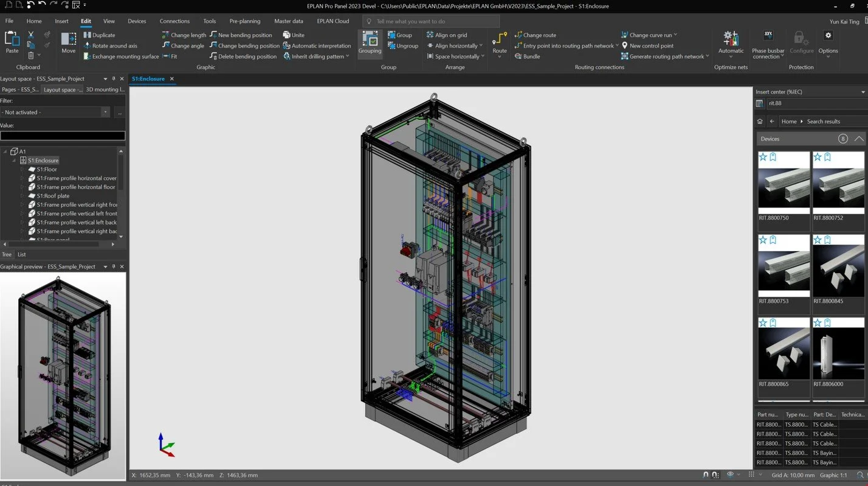Image resolution: width=868 pixels, height=486 pixels.
Task: Toggle favorite star on RIT.8800750
Action: coord(763,157)
